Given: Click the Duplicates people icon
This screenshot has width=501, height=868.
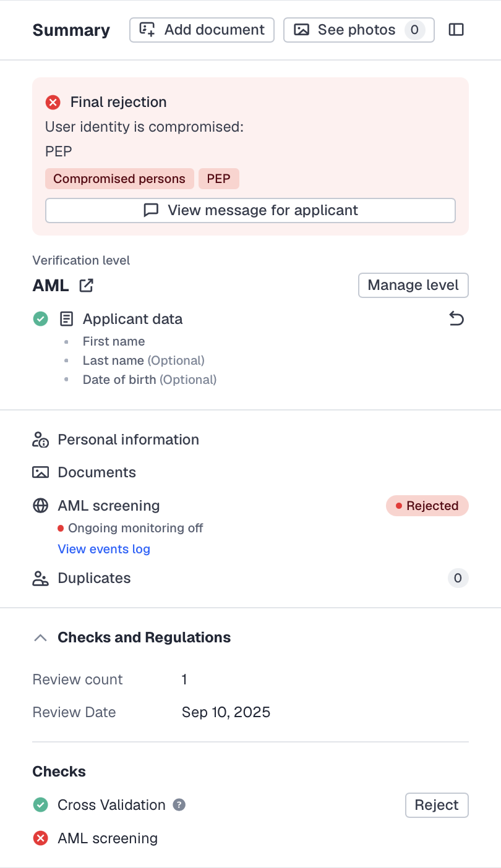Looking at the screenshot, I should tap(40, 579).
